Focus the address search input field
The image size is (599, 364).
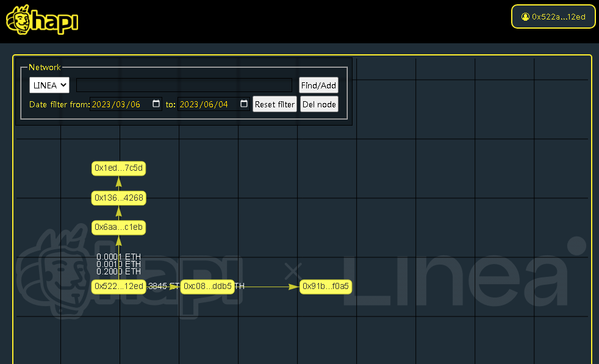pos(184,85)
